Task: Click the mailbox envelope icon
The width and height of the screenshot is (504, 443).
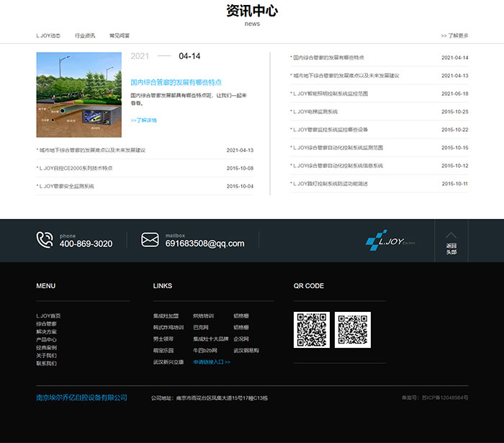Action: (150, 240)
